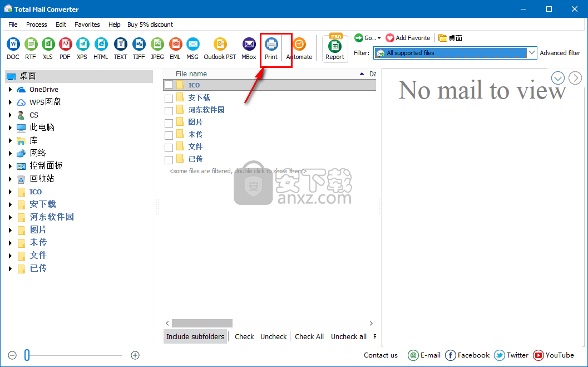The width and height of the screenshot is (588, 367).
Task: Open the 桌面 favorite folder shortcut
Action: [x=451, y=38]
